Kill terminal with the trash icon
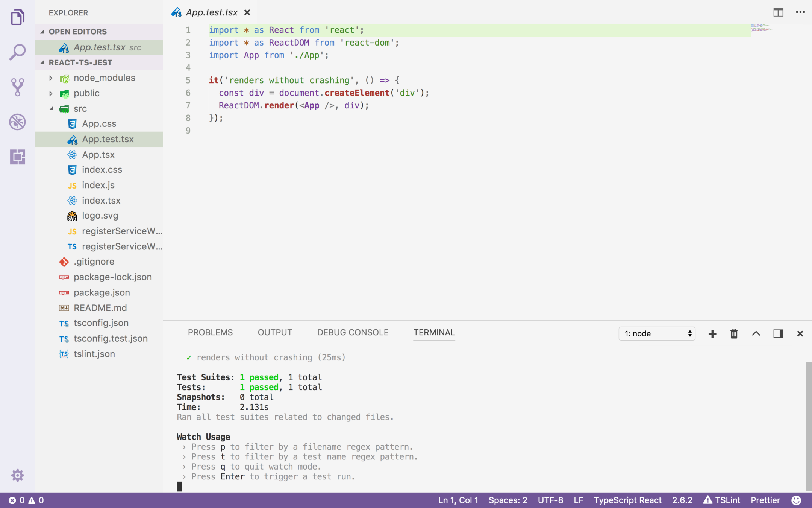This screenshot has height=508, width=812. (734, 334)
